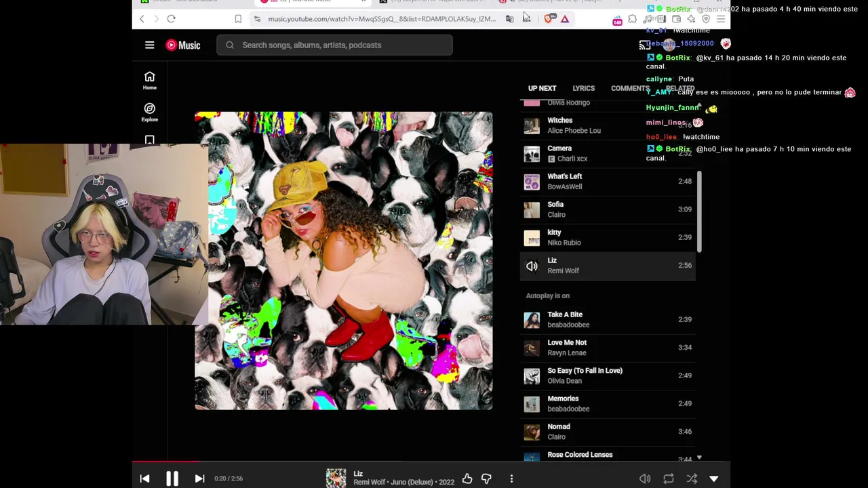Image resolution: width=868 pixels, height=488 pixels.
Task: Like the song Liz
Action: [467, 479]
